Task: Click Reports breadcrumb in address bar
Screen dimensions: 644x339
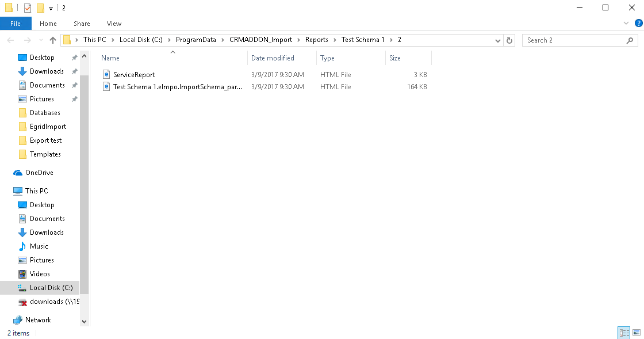Action: pos(317,40)
